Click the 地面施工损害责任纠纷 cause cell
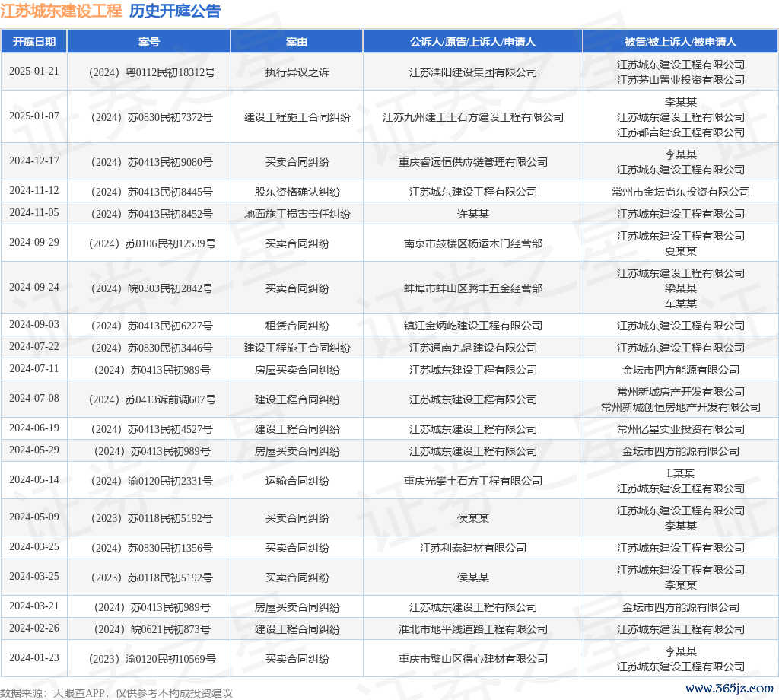This screenshot has width=779, height=700. point(297,214)
